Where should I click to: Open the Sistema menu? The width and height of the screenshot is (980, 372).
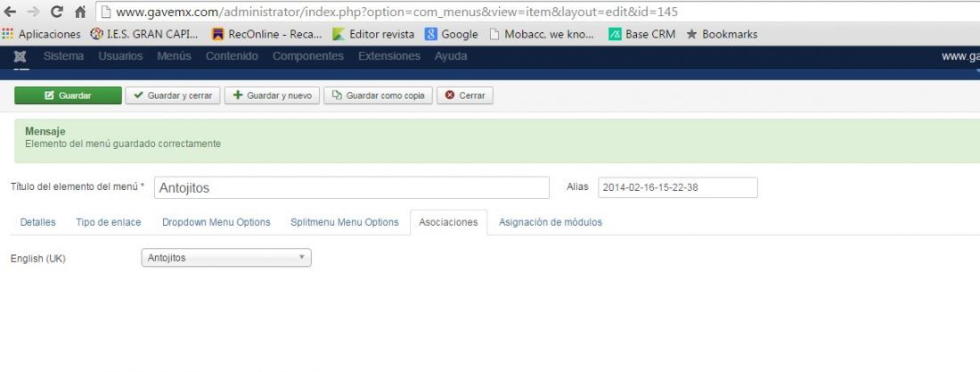pyautogui.click(x=63, y=56)
